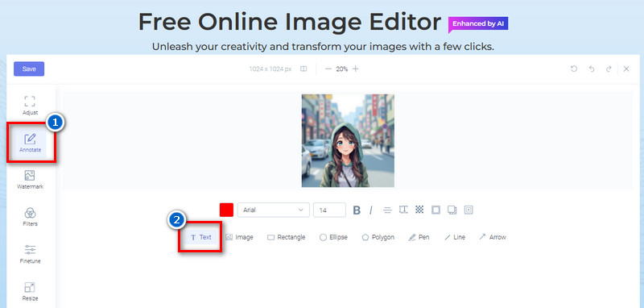Select the Arrow tool
Viewport: 644px width, 308px height.
pos(493,237)
